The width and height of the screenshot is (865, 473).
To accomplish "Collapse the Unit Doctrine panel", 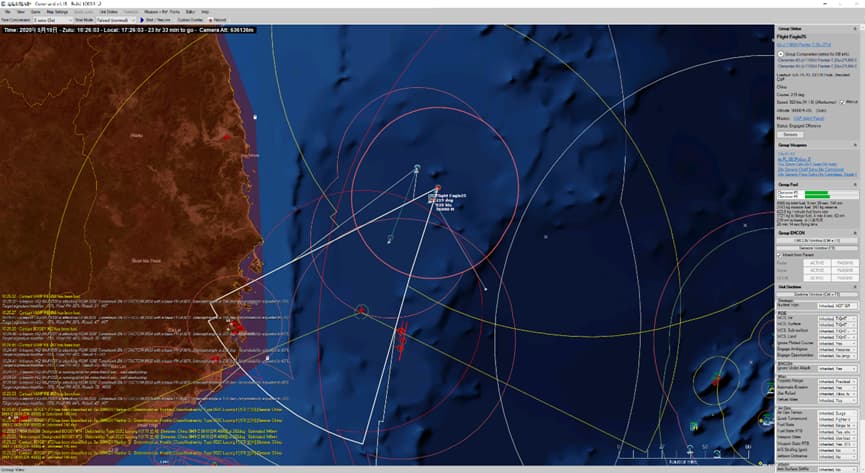I will (855, 287).
